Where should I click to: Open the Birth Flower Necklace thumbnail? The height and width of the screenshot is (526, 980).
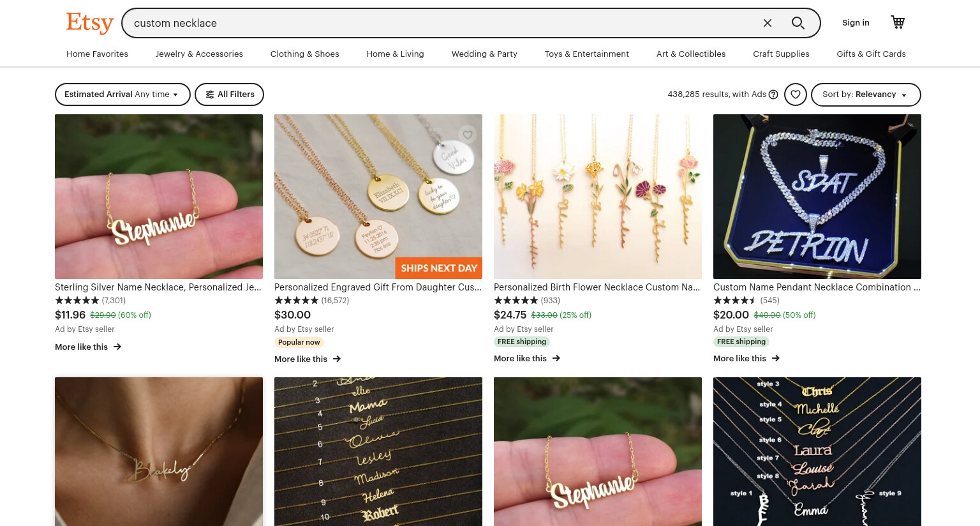pyautogui.click(x=598, y=197)
